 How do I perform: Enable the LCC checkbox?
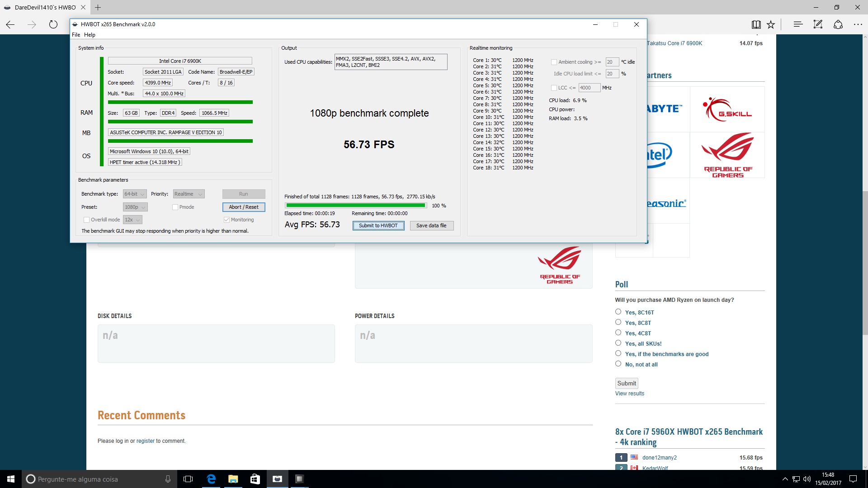[x=554, y=88]
